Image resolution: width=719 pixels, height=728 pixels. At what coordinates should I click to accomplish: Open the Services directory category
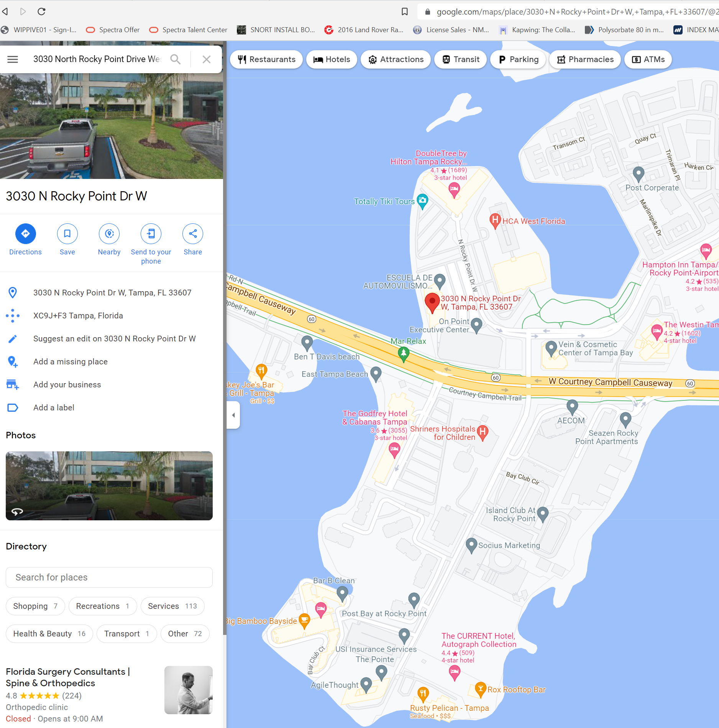click(x=172, y=606)
